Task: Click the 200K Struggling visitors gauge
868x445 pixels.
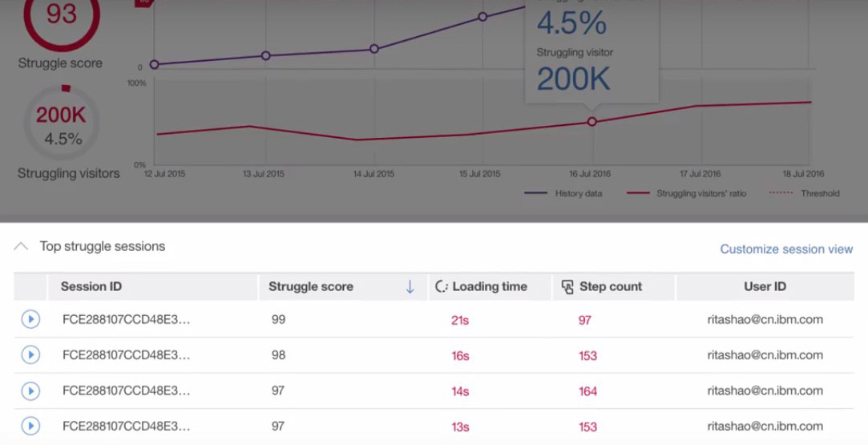Action: pyautogui.click(x=62, y=123)
